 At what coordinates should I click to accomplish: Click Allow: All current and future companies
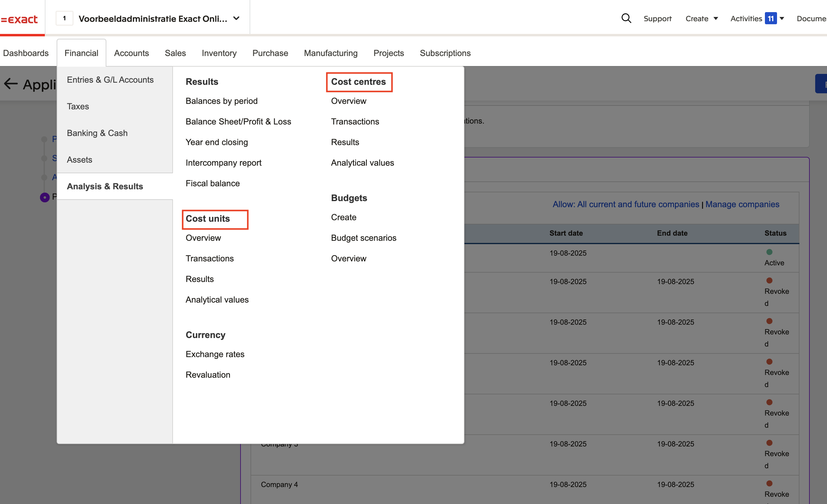click(626, 204)
